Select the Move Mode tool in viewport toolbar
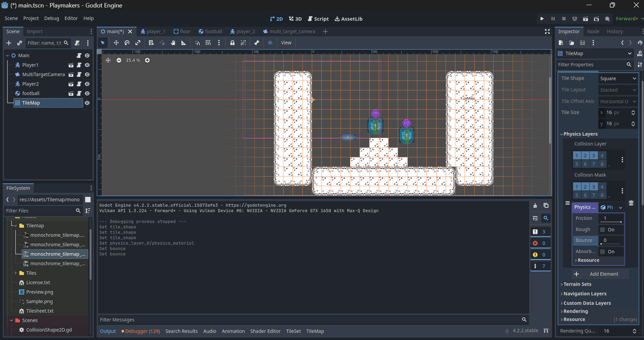This screenshot has width=644, height=340. pyautogui.click(x=116, y=43)
